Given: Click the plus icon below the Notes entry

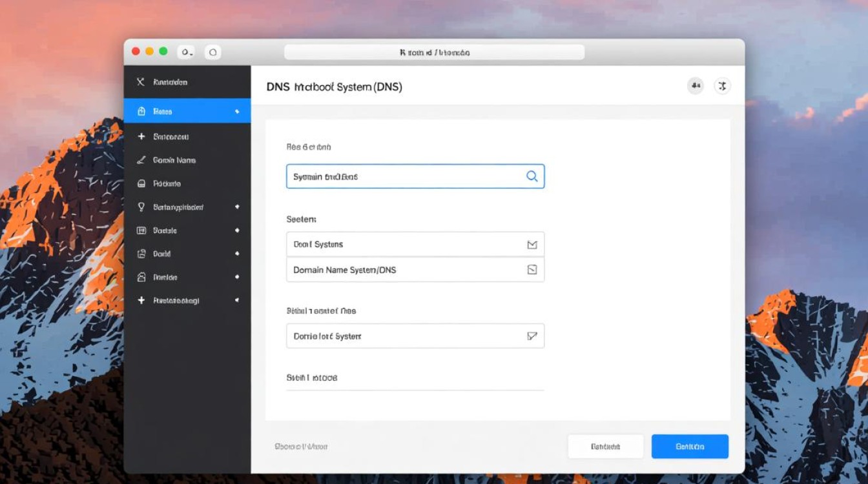Looking at the screenshot, I should 141,136.
